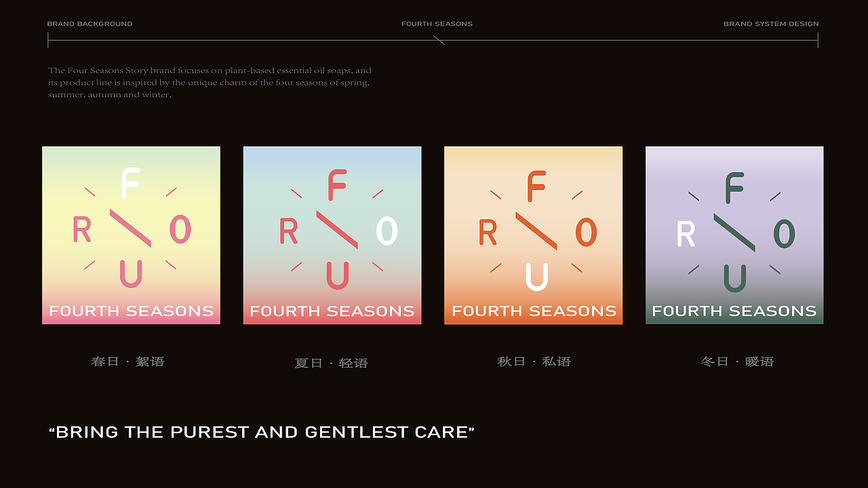Click the slash marker on the header line
The height and width of the screenshot is (488, 868).
(439, 41)
